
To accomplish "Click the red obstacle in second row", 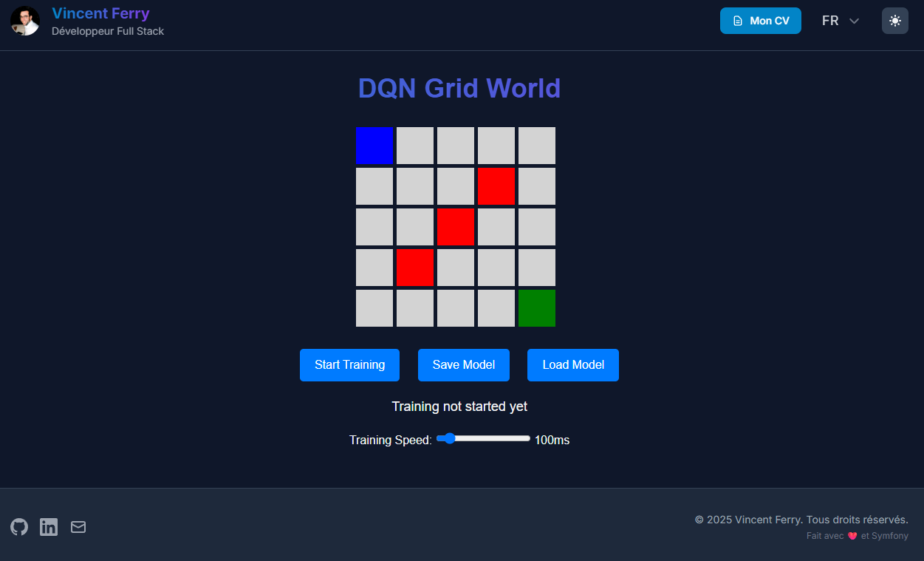I will (496, 186).
